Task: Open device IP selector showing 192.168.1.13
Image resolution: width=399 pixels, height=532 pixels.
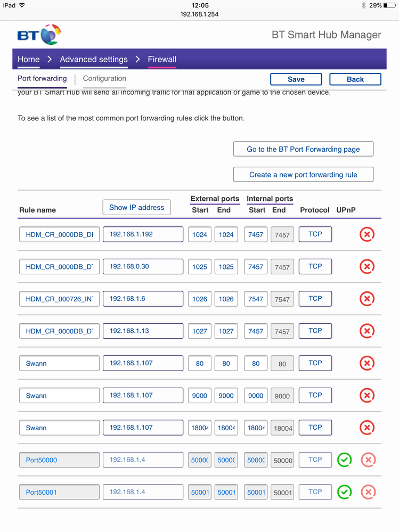Action: pyautogui.click(x=143, y=331)
